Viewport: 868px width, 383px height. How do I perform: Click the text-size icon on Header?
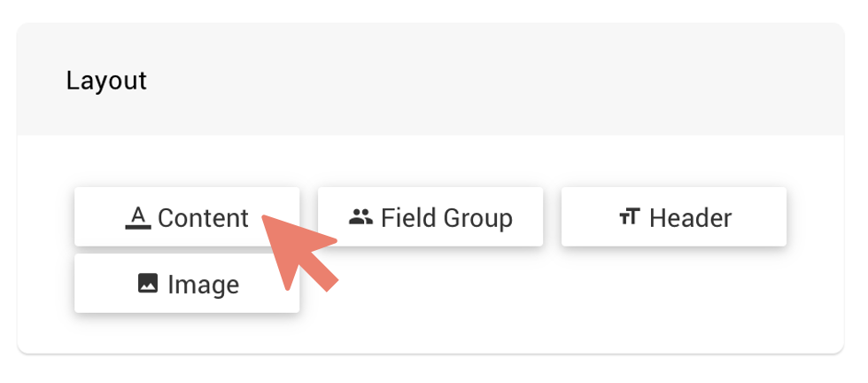coord(629,217)
